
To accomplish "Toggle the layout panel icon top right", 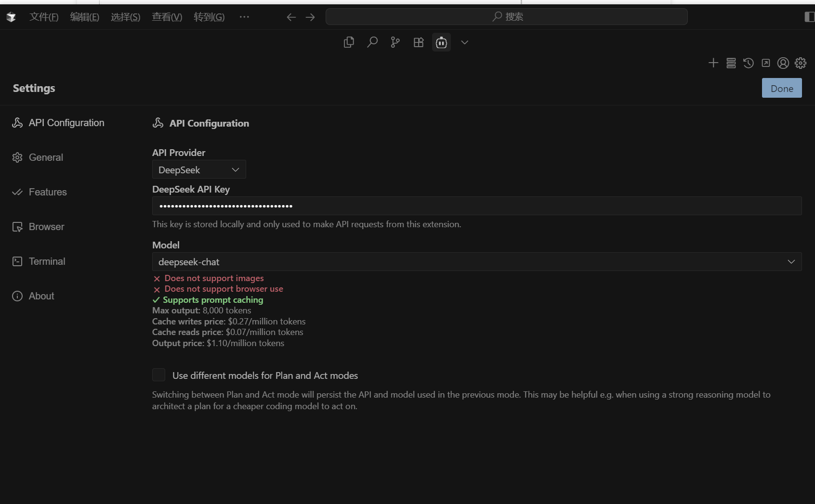I will point(809,17).
